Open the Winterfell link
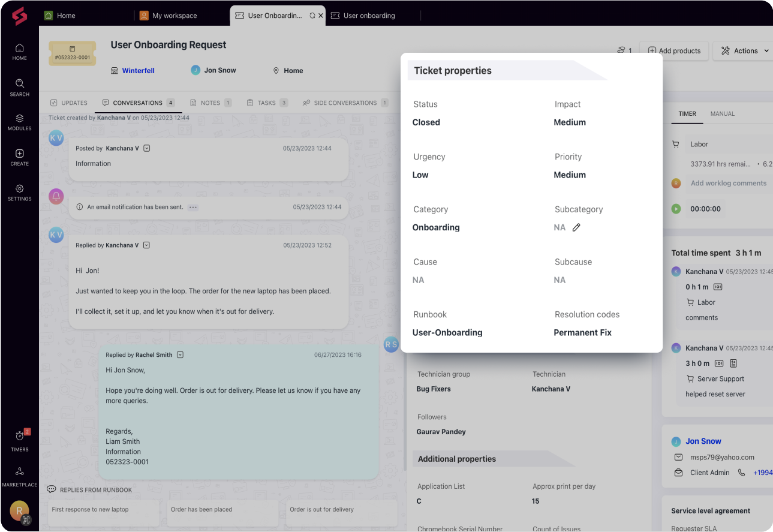This screenshot has height=532, width=773. tap(137, 70)
